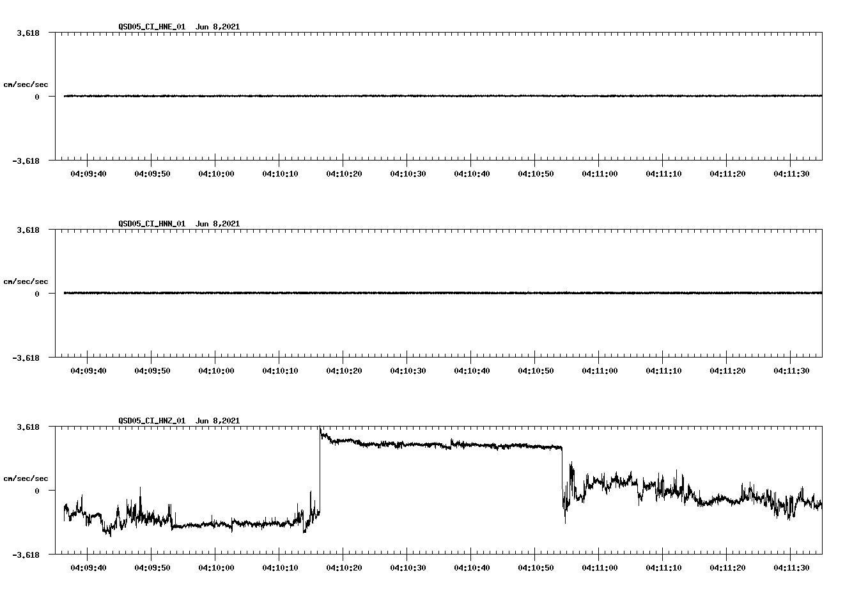
Task: Click 04:11:10 time label under HNE chart
Action: (663, 174)
